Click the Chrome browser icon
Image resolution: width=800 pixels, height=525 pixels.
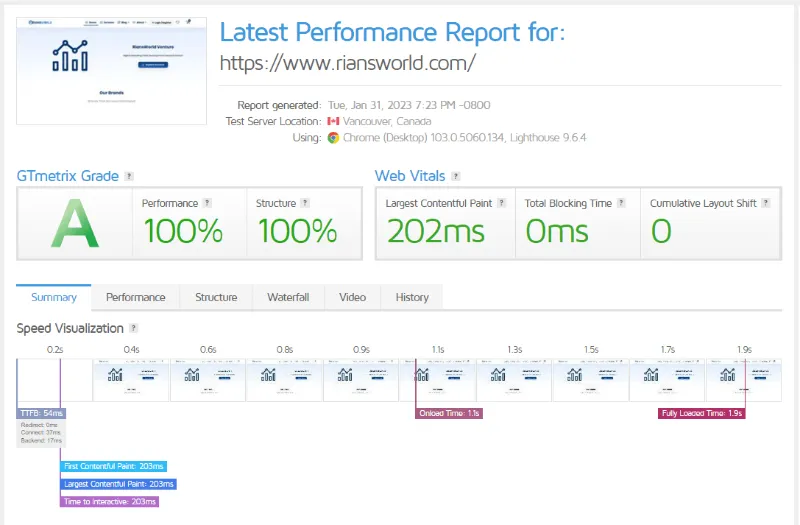[x=333, y=137]
